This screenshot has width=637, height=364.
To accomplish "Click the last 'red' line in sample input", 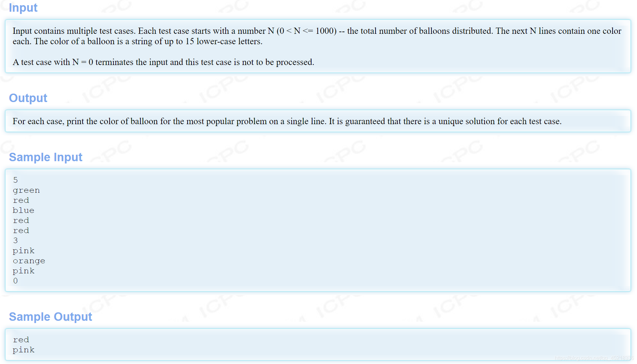I will point(21,230).
